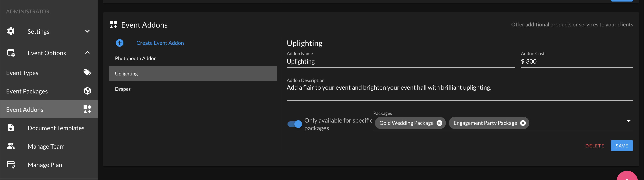
Task: Click the Gold Wedding Package chip label
Action: click(x=406, y=123)
